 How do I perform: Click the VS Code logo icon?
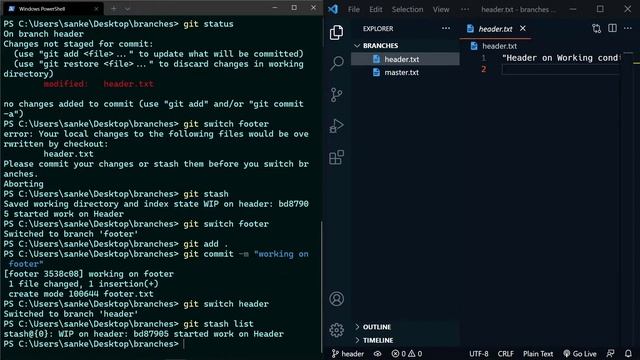(x=333, y=9)
